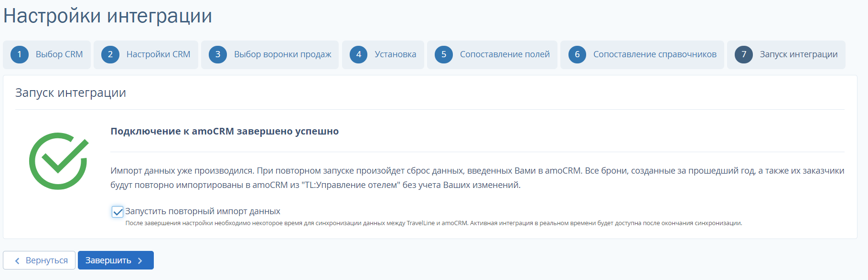Click the Запуск интеграции section title

(71, 93)
